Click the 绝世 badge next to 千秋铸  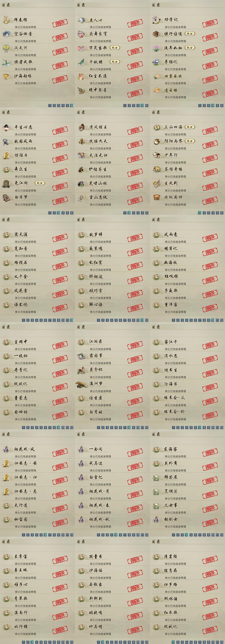tap(115, 62)
